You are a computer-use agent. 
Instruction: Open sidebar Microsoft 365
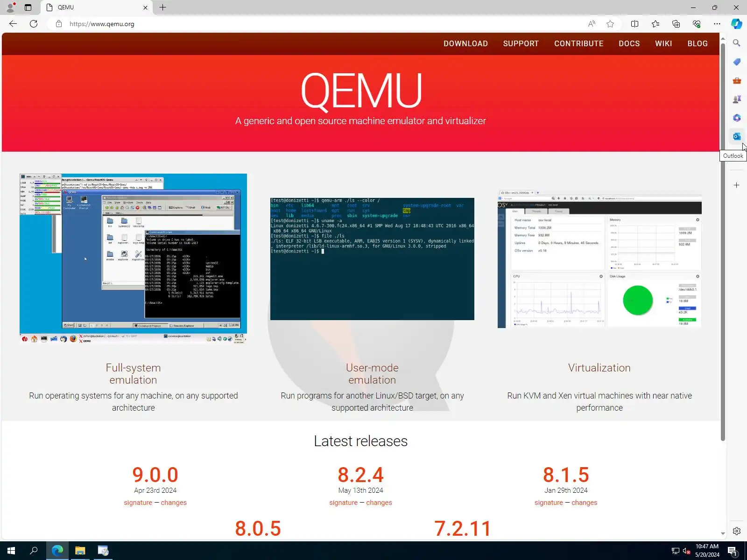tap(737, 118)
